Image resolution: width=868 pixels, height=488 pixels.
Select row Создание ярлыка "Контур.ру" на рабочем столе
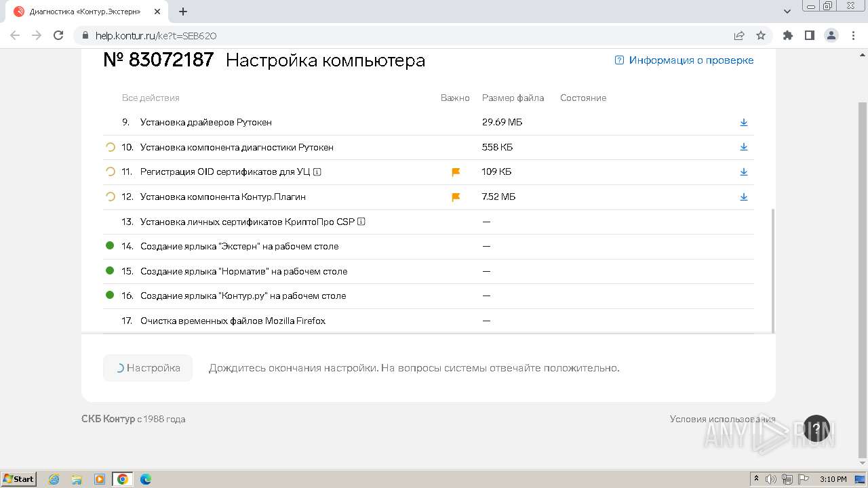[x=429, y=296]
